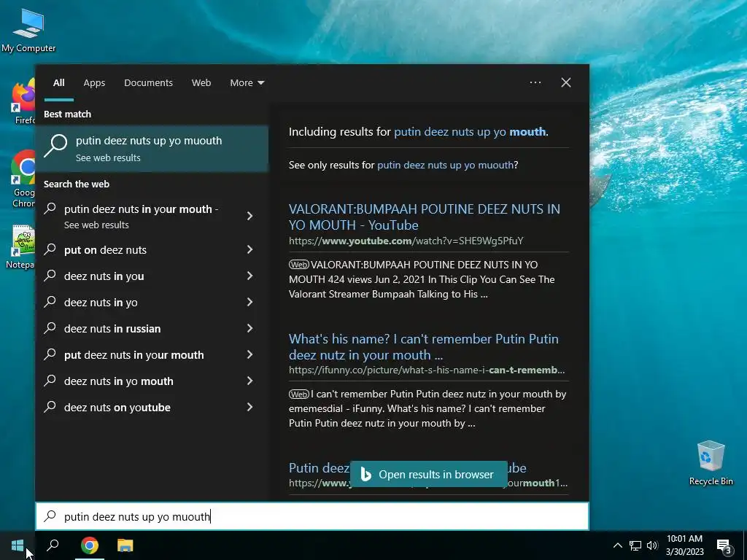The image size is (747, 560).
Task: Open the search options ellipsis menu
Action: click(x=535, y=82)
